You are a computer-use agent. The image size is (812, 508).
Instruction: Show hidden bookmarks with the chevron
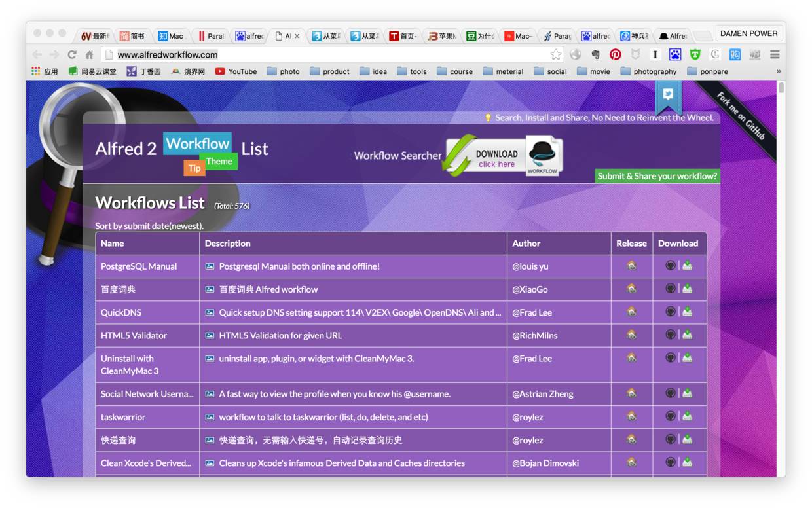point(778,71)
